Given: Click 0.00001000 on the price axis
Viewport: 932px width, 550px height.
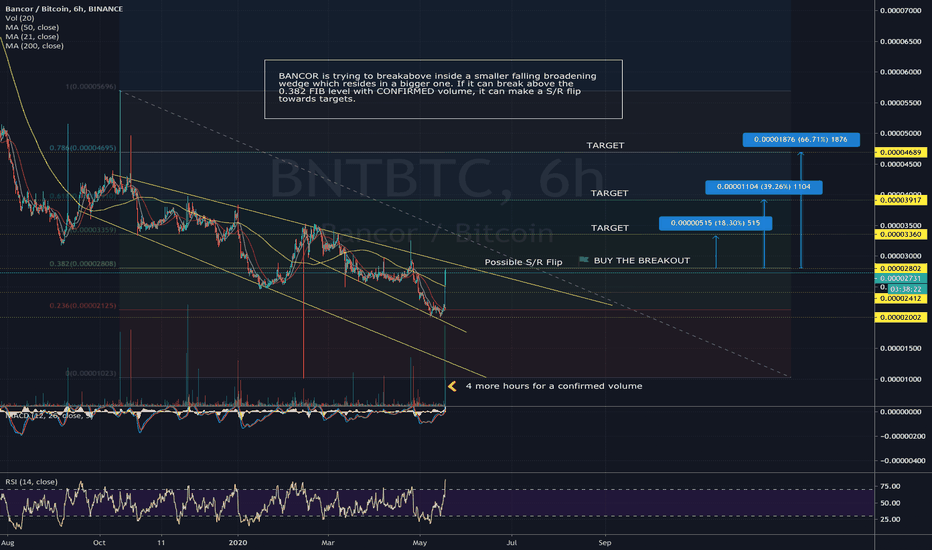Looking at the screenshot, I should pyautogui.click(x=900, y=379).
